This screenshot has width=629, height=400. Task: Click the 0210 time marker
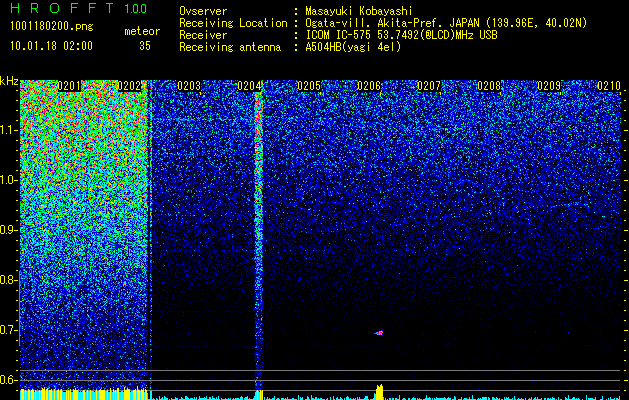pos(609,86)
